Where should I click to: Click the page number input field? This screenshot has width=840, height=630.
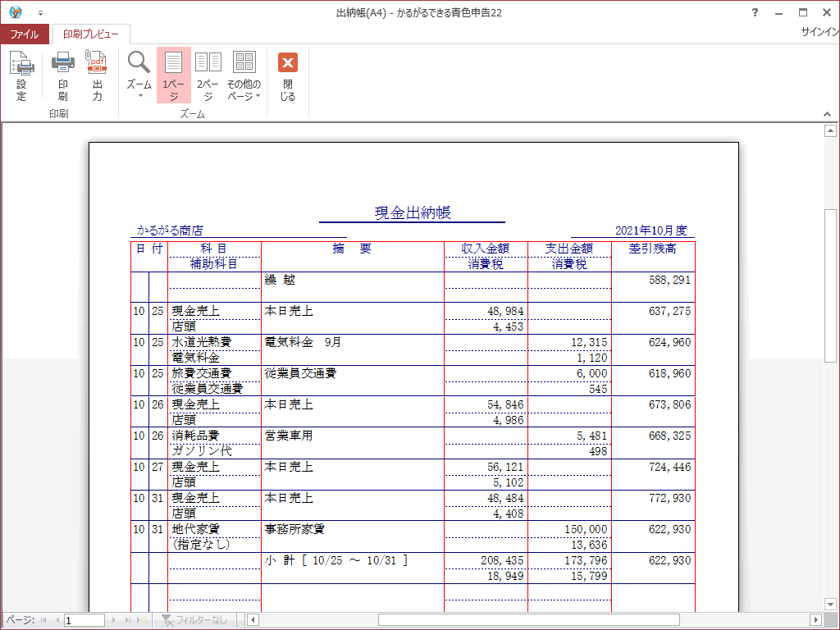point(84,620)
